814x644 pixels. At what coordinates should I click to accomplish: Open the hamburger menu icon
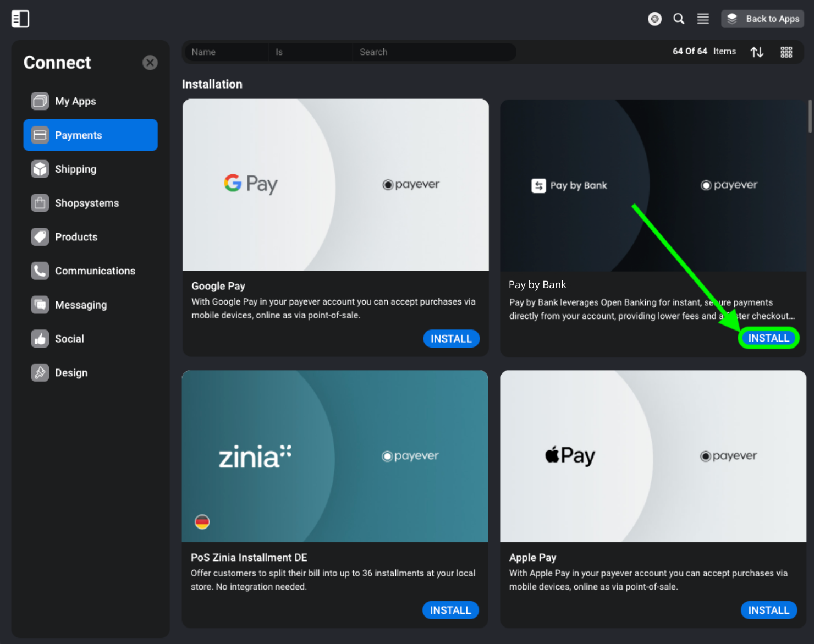703,19
